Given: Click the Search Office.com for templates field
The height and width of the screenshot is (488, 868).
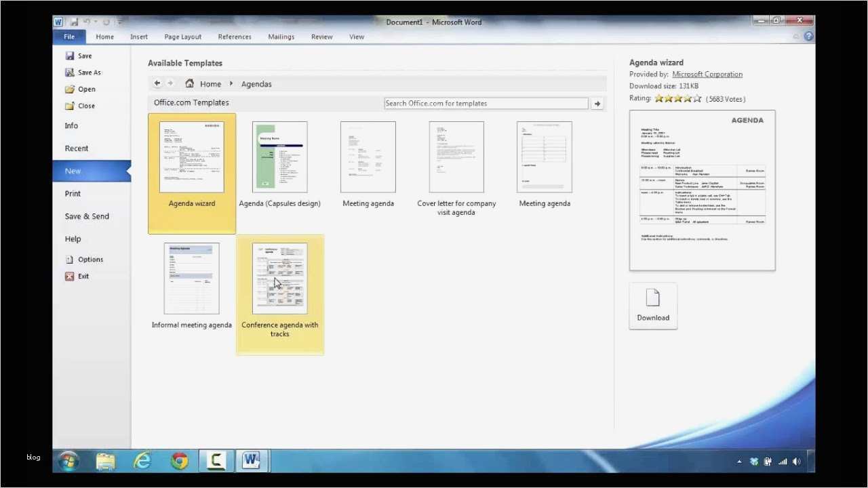Looking at the screenshot, I should [486, 104].
